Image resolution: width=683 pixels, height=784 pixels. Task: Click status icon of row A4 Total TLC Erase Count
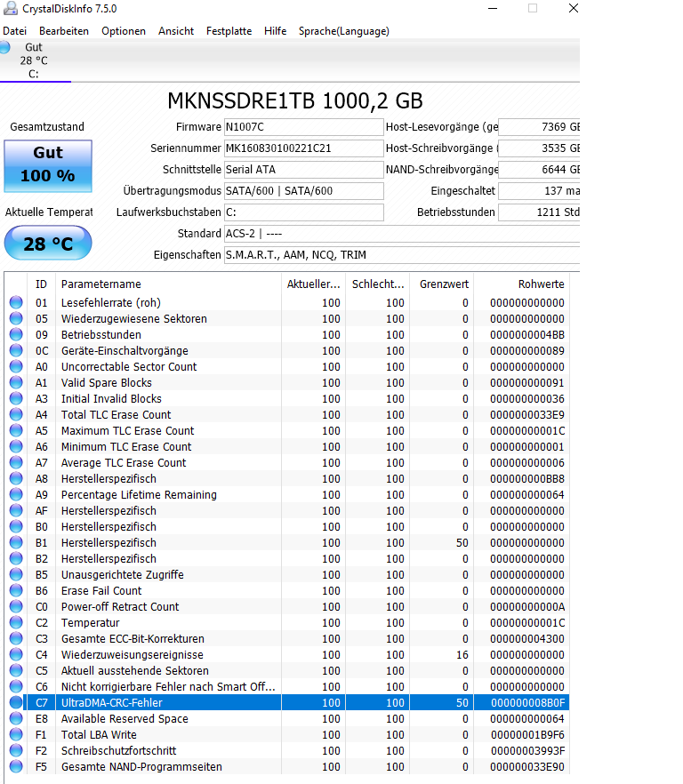click(x=16, y=414)
